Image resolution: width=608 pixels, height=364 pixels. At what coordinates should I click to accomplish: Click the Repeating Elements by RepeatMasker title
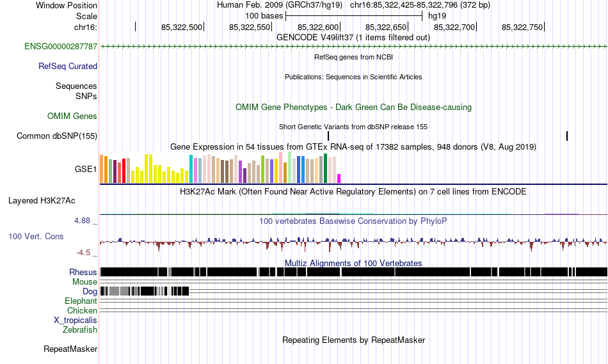click(x=354, y=340)
